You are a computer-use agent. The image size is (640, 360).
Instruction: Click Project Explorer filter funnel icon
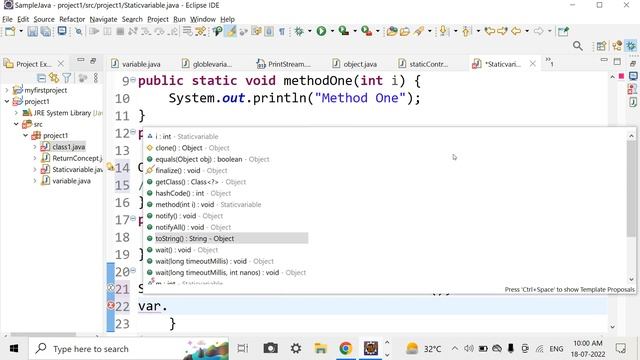pyautogui.click(x=67, y=78)
